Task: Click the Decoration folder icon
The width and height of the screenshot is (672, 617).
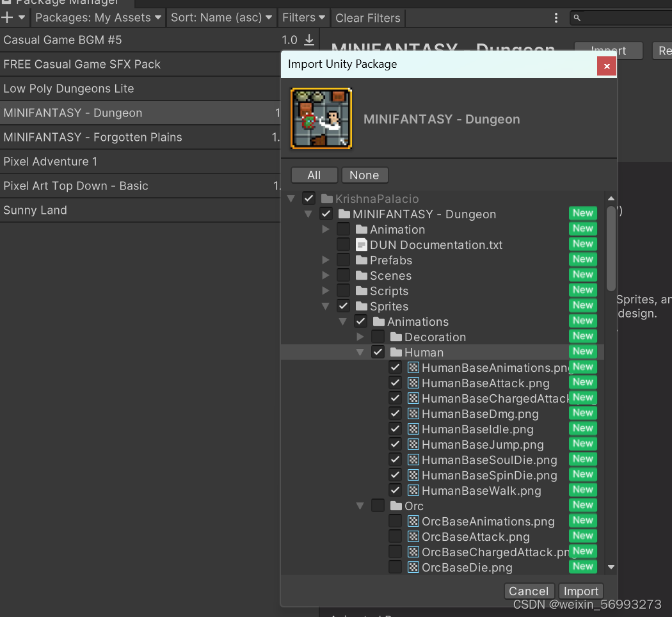Action: (x=396, y=337)
